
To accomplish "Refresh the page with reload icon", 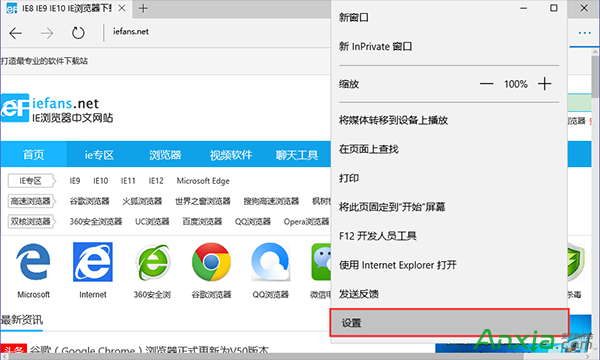I will click(78, 33).
